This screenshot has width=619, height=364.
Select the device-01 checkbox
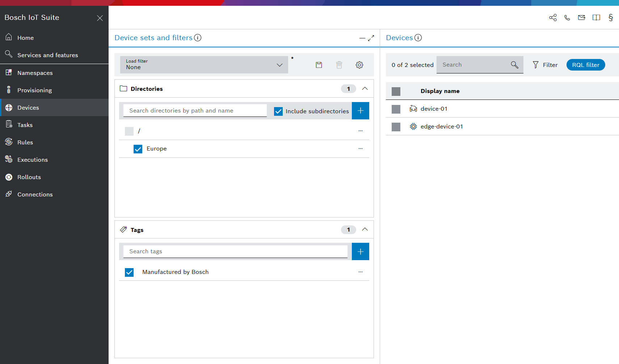396,109
